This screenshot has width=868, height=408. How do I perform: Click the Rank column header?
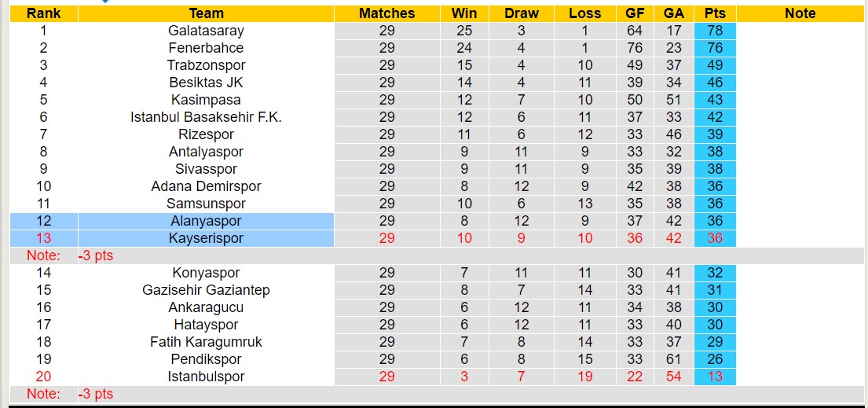(43, 13)
